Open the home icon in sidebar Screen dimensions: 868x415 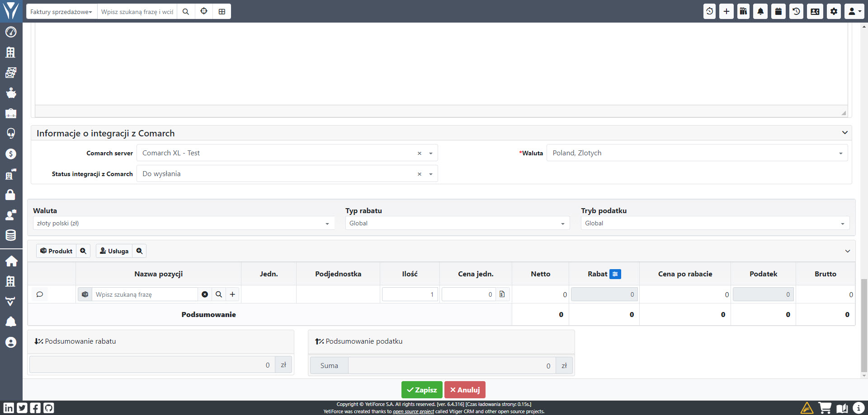[11, 261]
